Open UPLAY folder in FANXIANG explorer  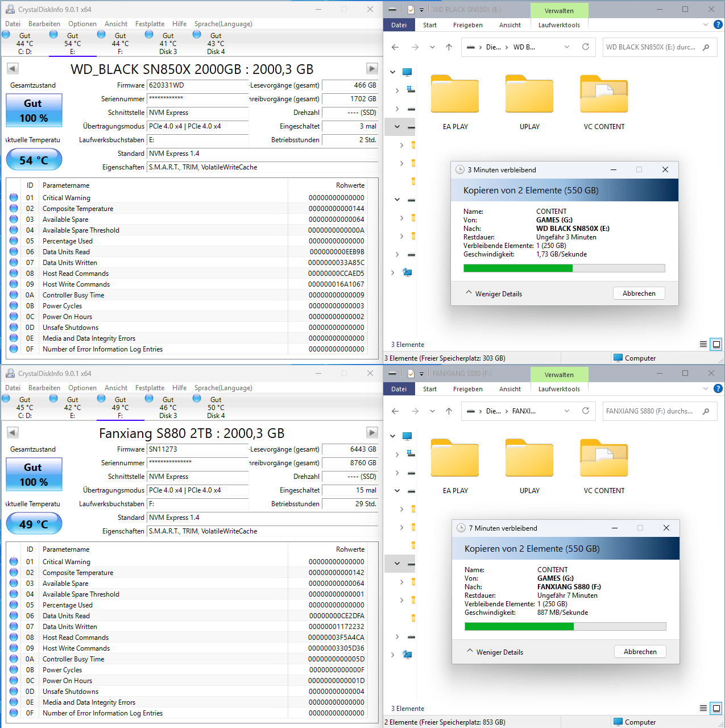pyautogui.click(x=529, y=466)
